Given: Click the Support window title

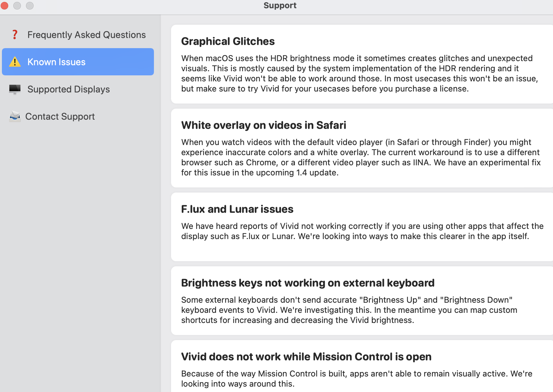Looking at the screenshot, I should click(x=280, y=5).
